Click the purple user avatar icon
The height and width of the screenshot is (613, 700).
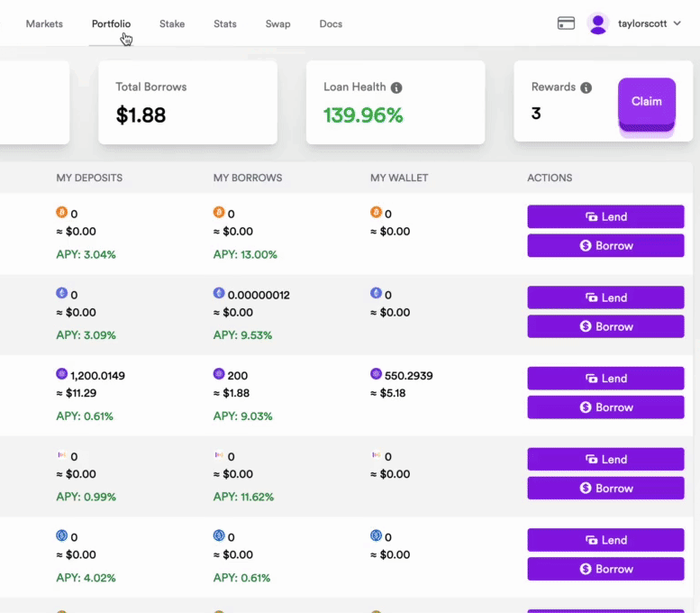pyautogui.click(x=598, y=23)
